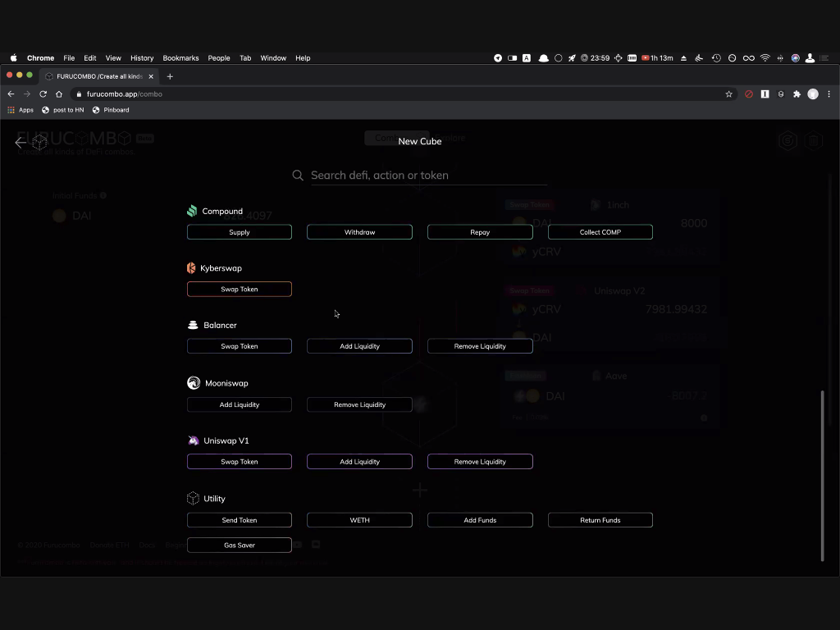840x630 pixels.
Task: Select Compound Supply action
Action: coord(240,232)
